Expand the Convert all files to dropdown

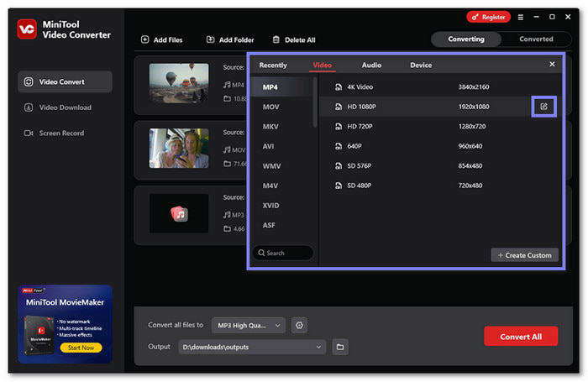tap(277, 325)
